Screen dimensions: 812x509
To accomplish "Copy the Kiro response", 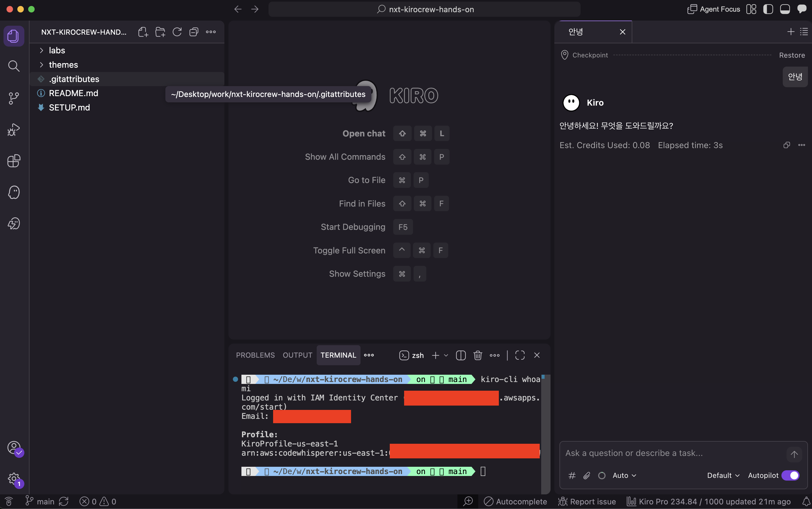I will 787,145.
